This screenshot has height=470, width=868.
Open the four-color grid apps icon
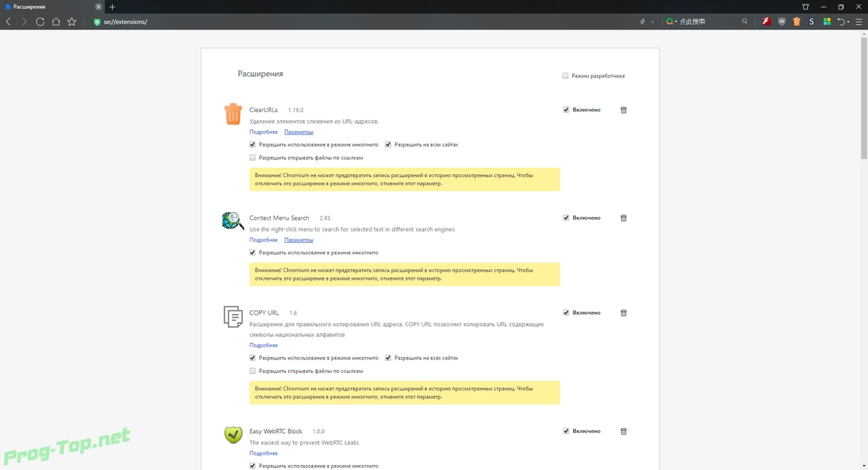click(x=827, y=22)
